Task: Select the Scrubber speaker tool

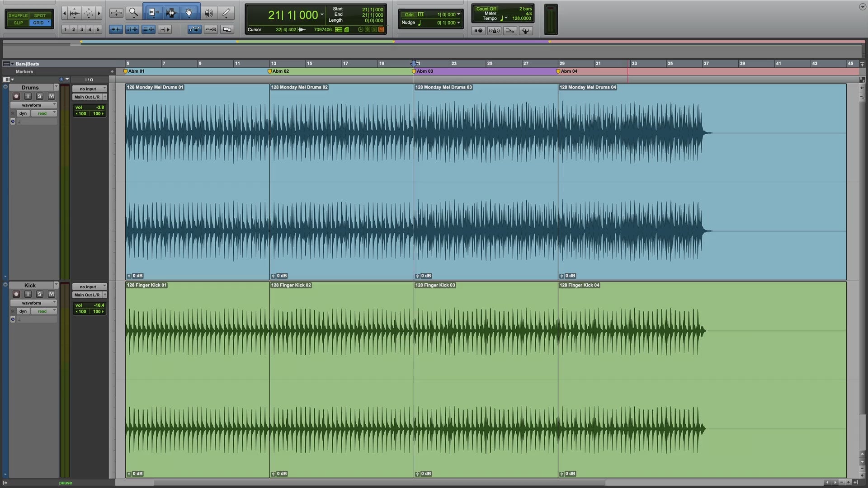Action: point(208,13)
